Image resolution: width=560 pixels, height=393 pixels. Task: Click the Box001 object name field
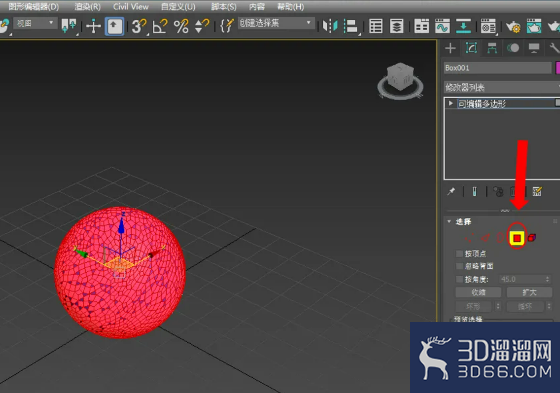point(498,68)
